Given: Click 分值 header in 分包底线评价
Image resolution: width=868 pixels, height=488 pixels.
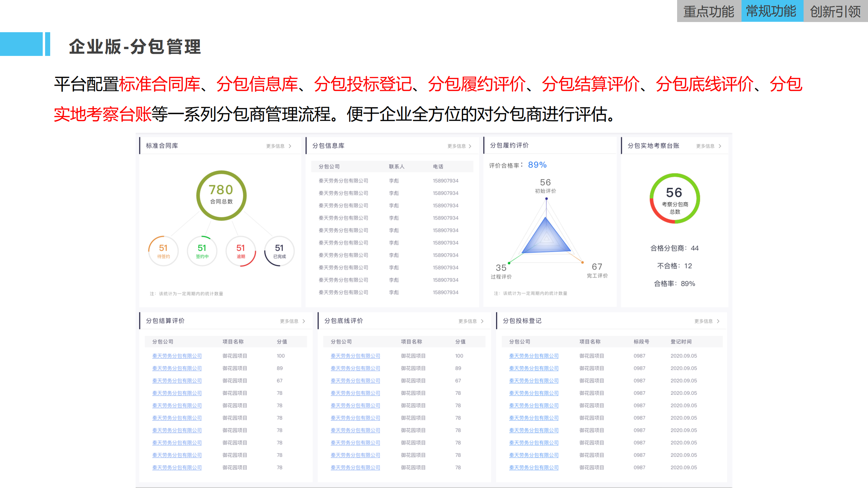Looking at the screenshot, I should 460,342.
